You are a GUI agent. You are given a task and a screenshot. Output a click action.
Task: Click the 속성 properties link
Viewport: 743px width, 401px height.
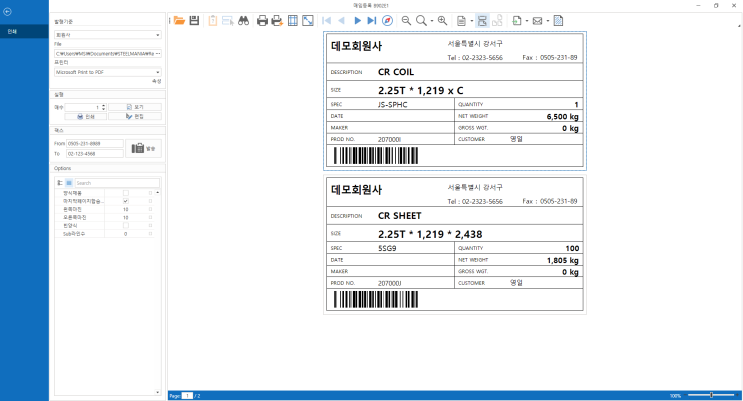[x=156, y=81]
